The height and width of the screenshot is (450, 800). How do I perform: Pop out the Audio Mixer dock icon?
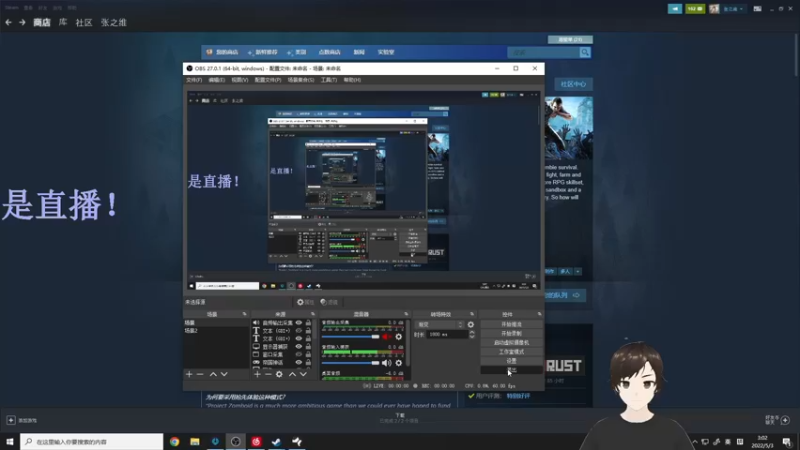pyautogui.click(x=406, y=314)
